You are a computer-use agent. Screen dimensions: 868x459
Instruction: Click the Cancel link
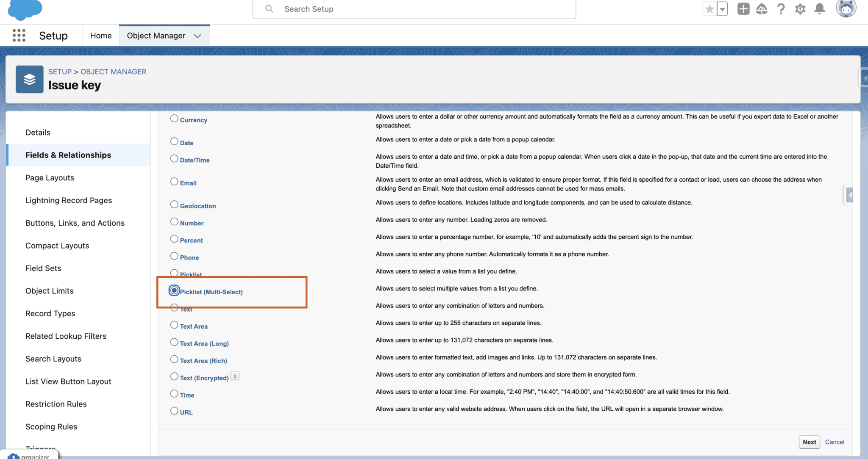[x=835, y=442]
